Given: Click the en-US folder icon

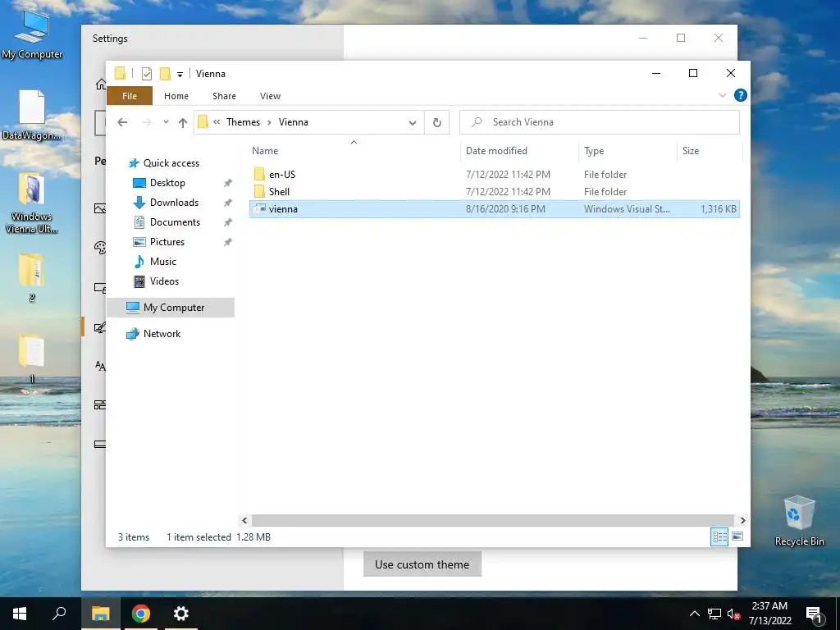Looking at the screenshot, I should [259, 174].
